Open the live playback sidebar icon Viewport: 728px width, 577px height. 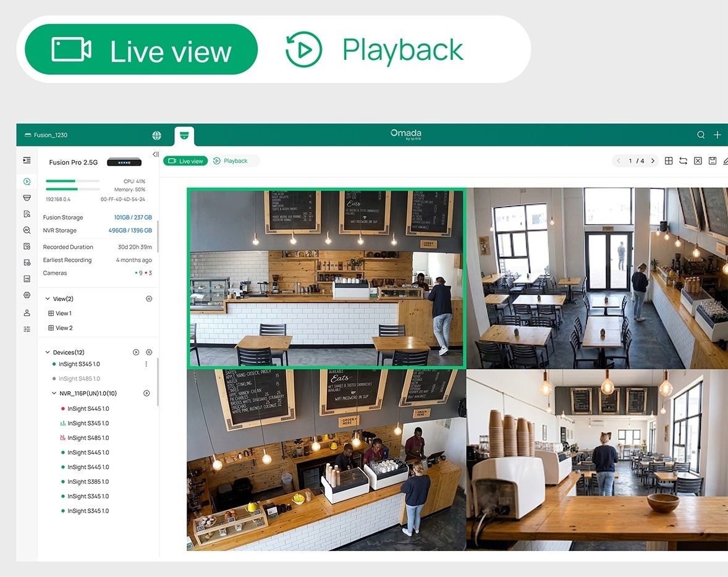coord(27,182)
